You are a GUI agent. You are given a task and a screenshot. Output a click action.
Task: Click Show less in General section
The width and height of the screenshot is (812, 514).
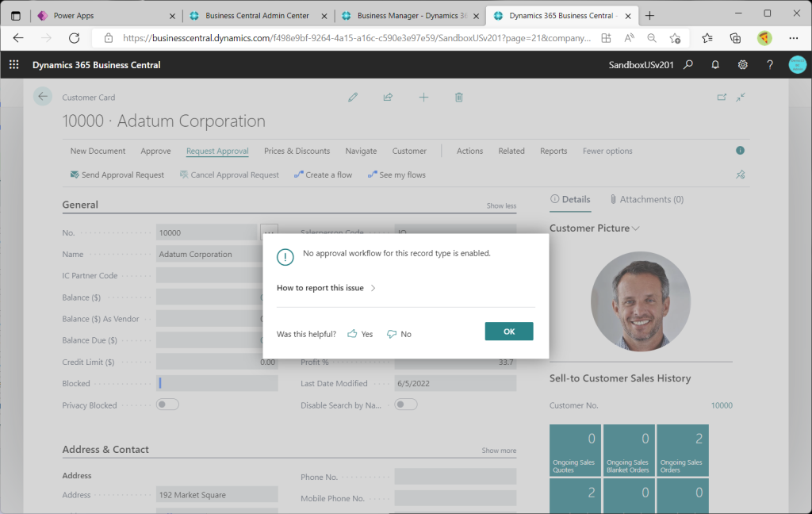[501, 205]
